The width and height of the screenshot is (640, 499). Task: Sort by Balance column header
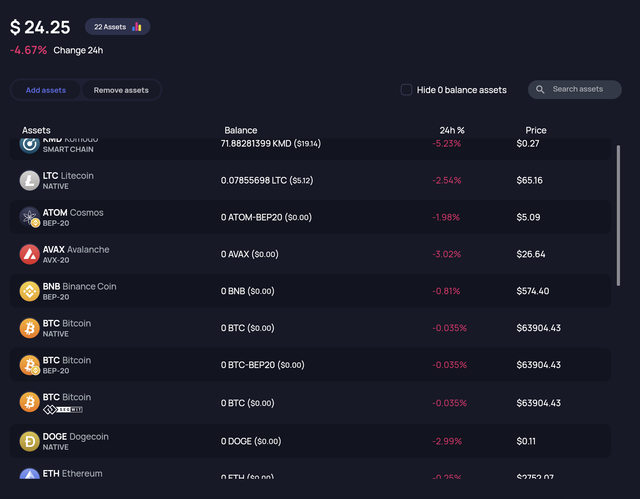coord(241,130)
